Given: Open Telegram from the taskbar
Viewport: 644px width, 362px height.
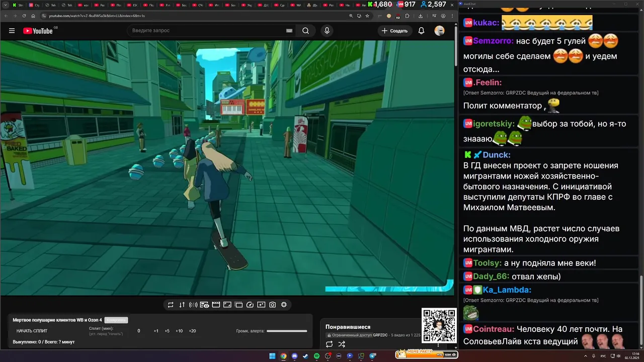Looking at the screenshot, I should tap(373, 356).
